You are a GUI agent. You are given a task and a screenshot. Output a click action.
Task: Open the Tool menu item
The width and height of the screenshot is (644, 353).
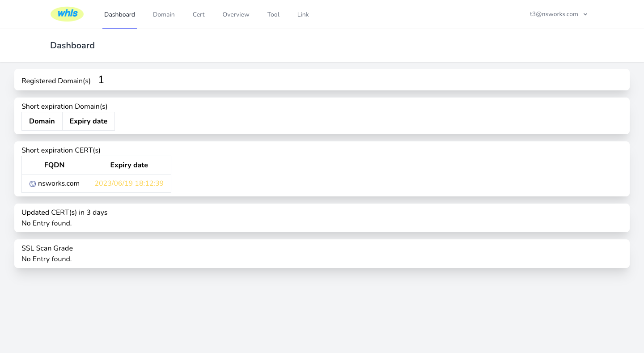pyautogui.click(x=273, y=14)
